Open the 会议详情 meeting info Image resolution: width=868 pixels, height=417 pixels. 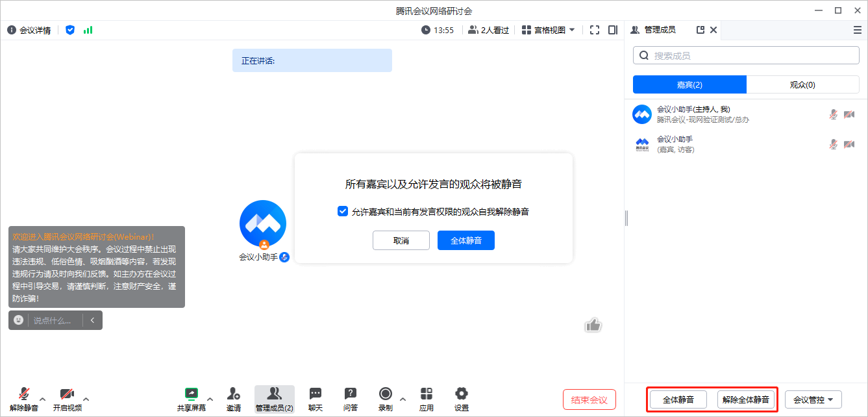coord(29,30)
